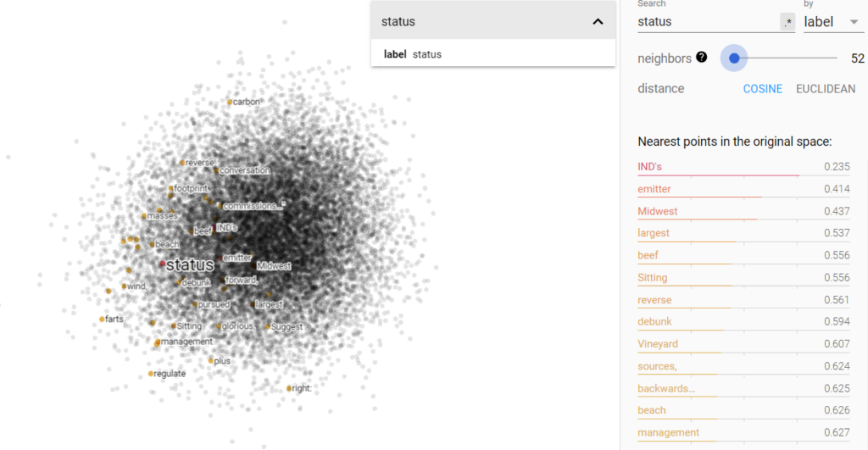Switch distance to EUCLIDEAN
The width and height of the screenshot is (868, 450).
[825, 89]
